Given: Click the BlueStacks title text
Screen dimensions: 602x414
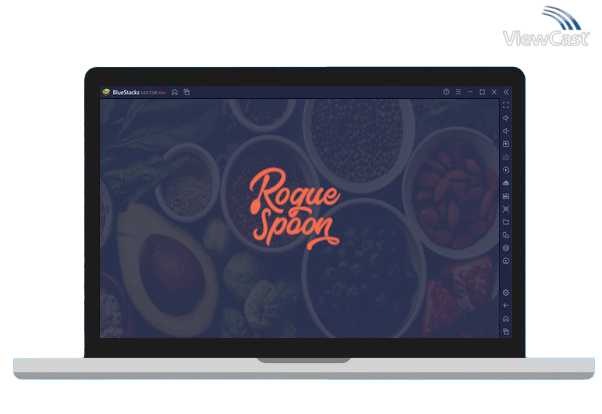Looking at the screenshot, I should (126, 93).
